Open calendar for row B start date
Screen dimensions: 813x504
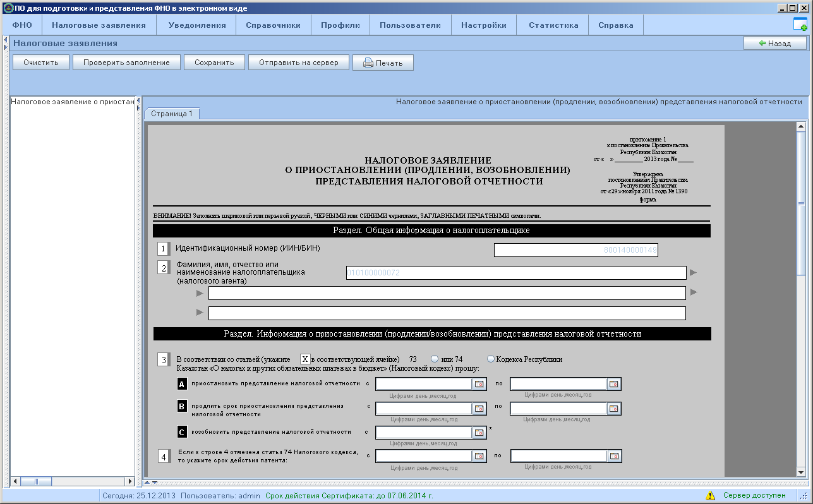pyautogui.click(x=479, y=409)
